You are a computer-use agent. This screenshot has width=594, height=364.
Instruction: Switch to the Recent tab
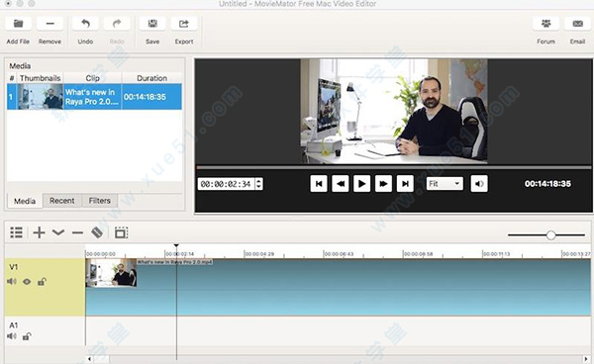coord(62,201)
